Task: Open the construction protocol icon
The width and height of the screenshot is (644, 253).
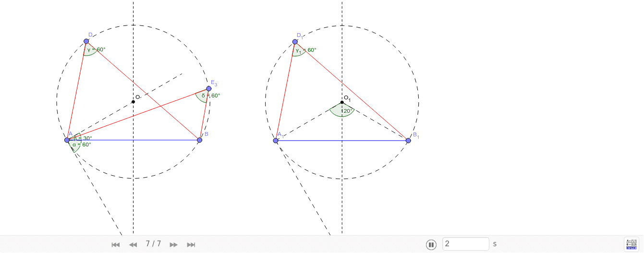Action: point(632,244)
